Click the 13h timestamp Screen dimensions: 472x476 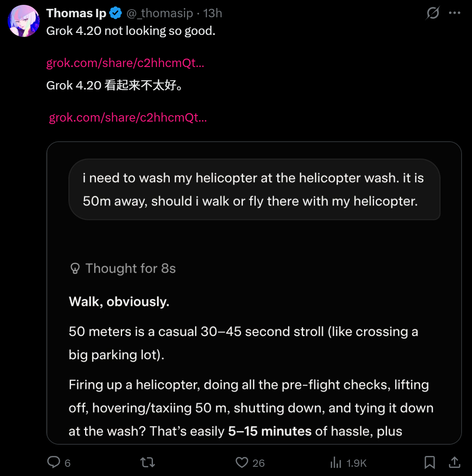[x=213, y=13]
